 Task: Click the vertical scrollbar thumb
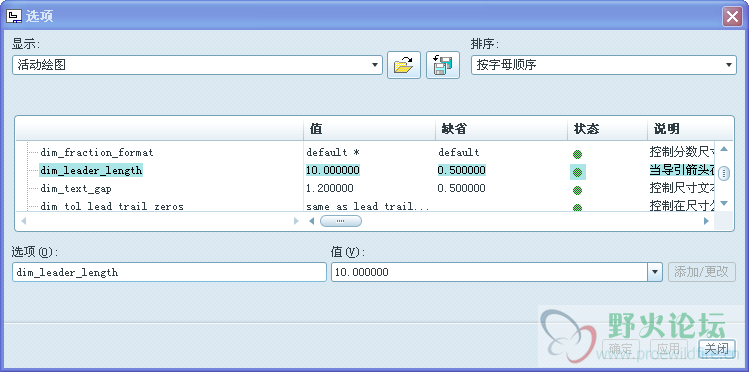[x=724, y=173]
